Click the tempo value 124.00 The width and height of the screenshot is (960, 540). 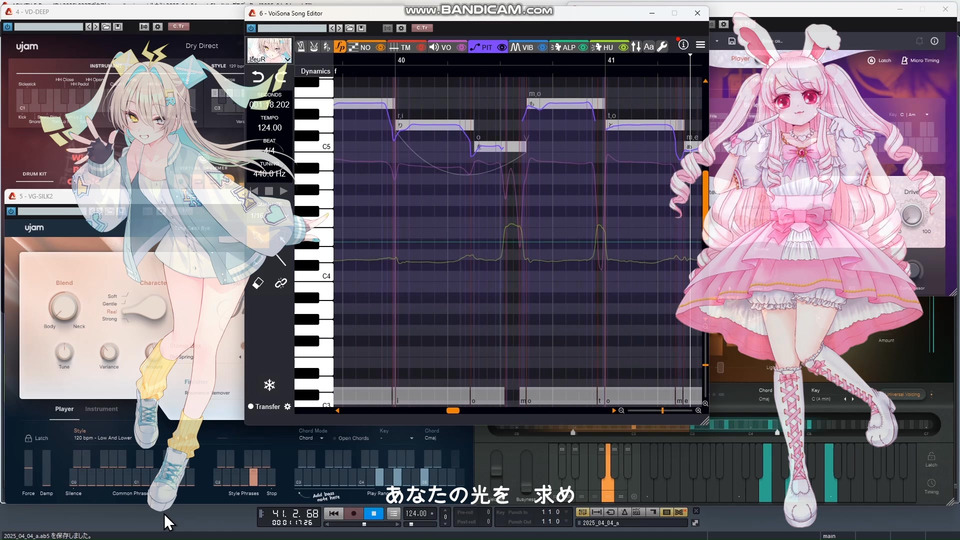269,127
